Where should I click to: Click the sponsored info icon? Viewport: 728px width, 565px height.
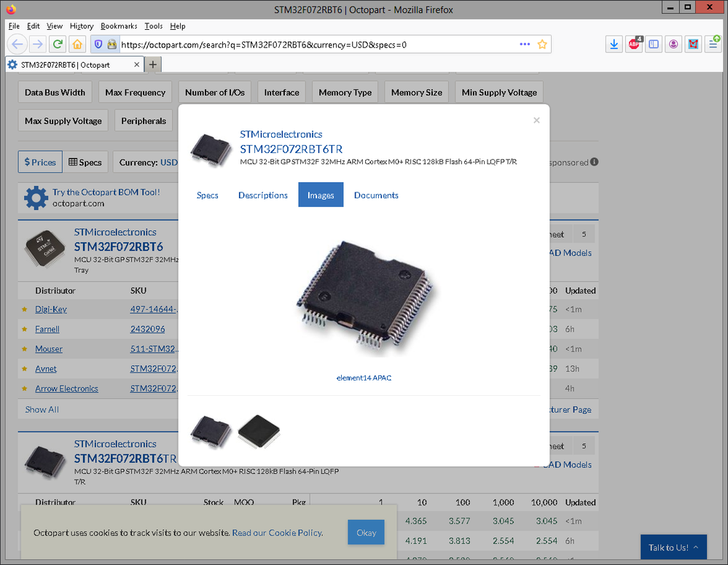click(595, 162)
